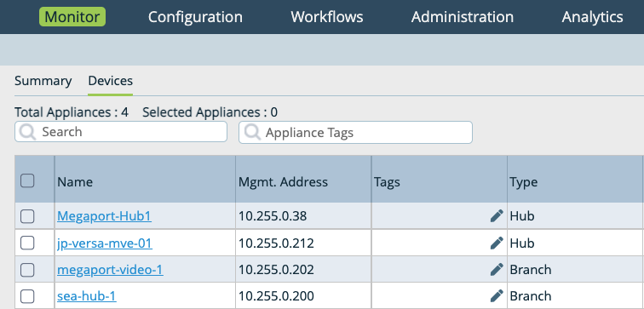Click the Branch type of sea-hub-1

coord(531,296)
